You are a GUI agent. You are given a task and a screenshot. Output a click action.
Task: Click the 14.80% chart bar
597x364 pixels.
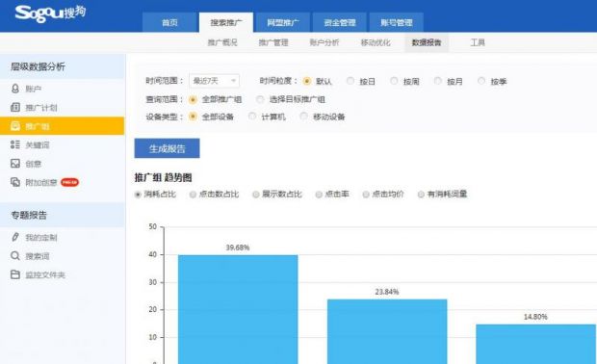[x=536, y=344]
